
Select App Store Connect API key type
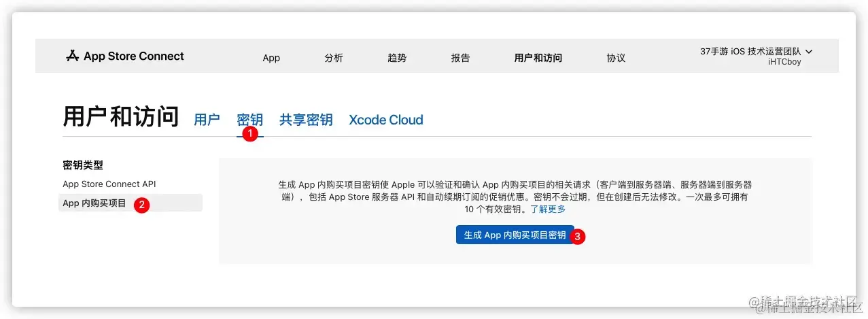[x=109, y=184]
